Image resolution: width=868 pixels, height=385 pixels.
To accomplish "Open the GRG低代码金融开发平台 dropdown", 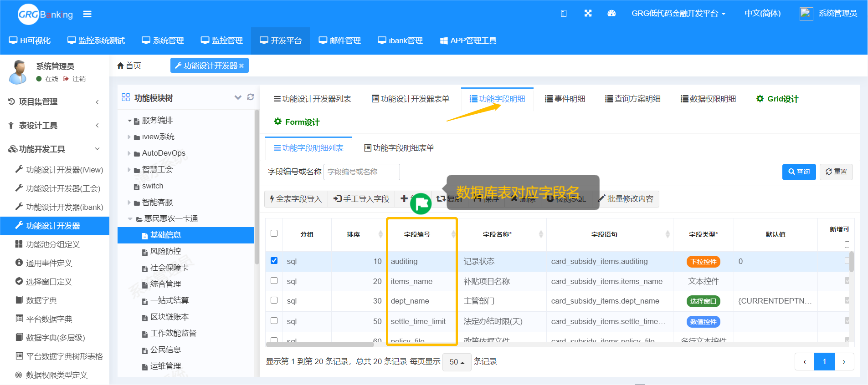I will [678, 14].
